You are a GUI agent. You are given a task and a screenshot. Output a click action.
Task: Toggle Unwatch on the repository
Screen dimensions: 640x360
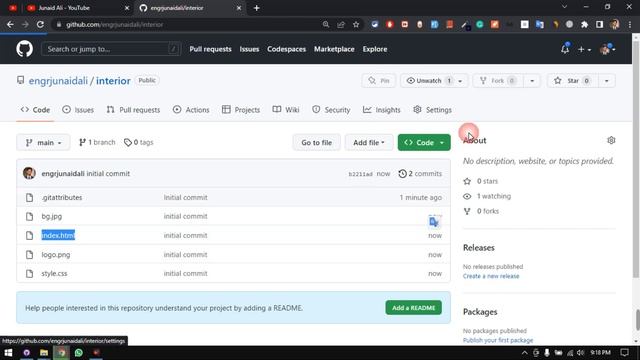(429, 81)
